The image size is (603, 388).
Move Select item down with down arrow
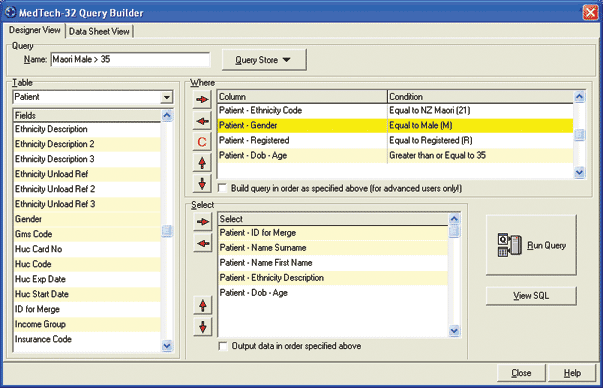click(203, 327)
